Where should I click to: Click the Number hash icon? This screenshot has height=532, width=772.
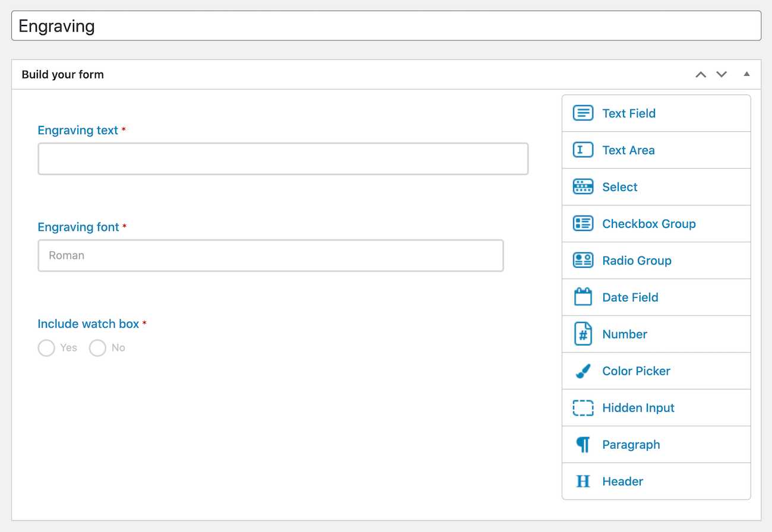click(583, 334)
